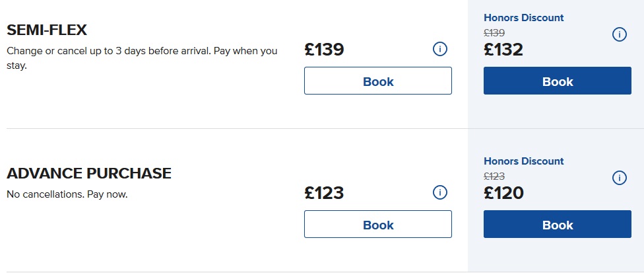The image size is (644, 273).
Task: Click Honors Discount label in Semi-Flex row
Action: [x=524, y=18]
